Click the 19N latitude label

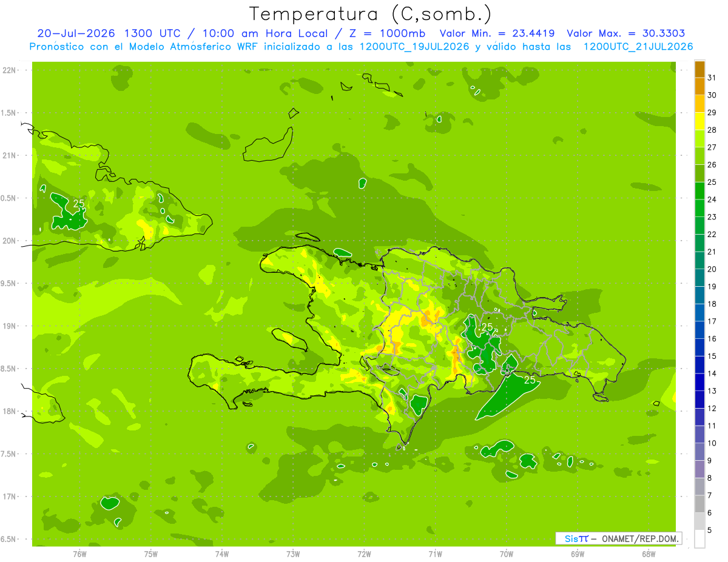point(10,326)
